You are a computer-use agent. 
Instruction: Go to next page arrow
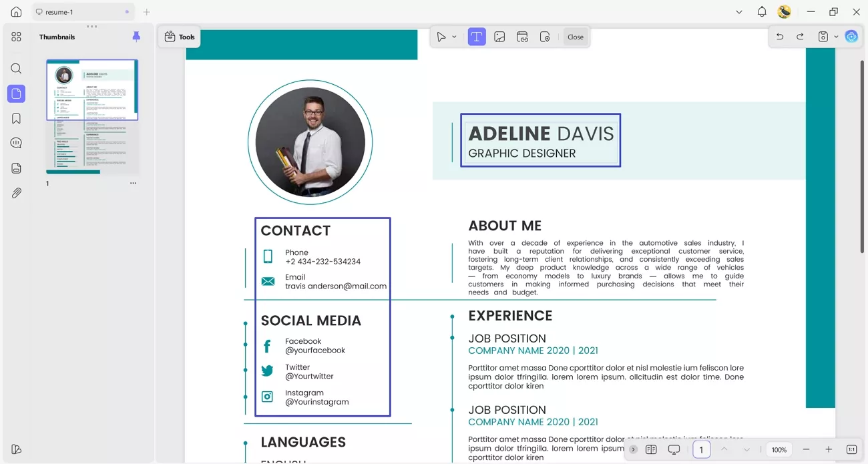point(746,450)
